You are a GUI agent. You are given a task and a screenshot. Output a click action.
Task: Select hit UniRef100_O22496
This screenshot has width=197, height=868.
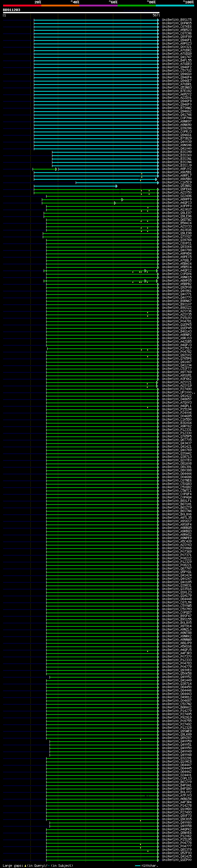[177, 196]
